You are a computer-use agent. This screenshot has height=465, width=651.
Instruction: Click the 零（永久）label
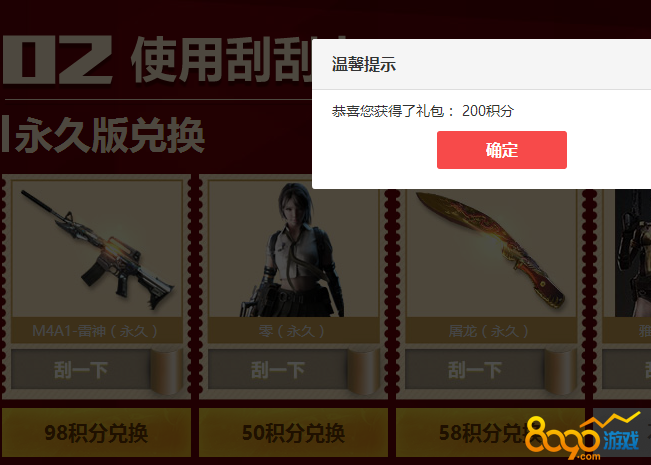click(293, 331)
